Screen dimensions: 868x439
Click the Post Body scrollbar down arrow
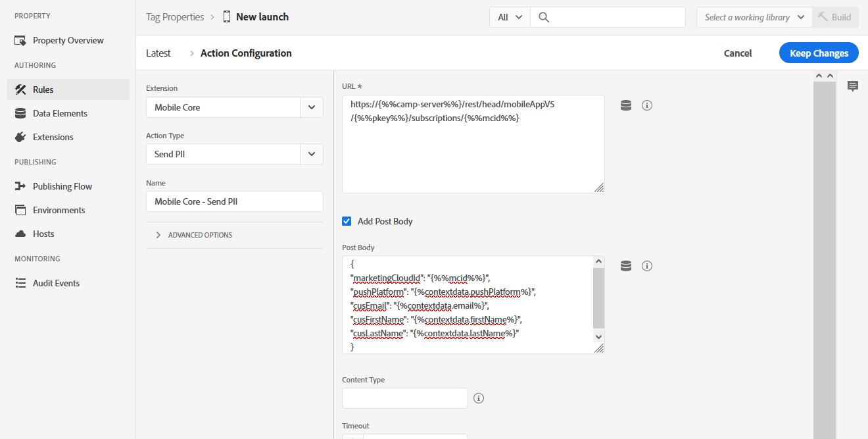click(x=598, y=336)
